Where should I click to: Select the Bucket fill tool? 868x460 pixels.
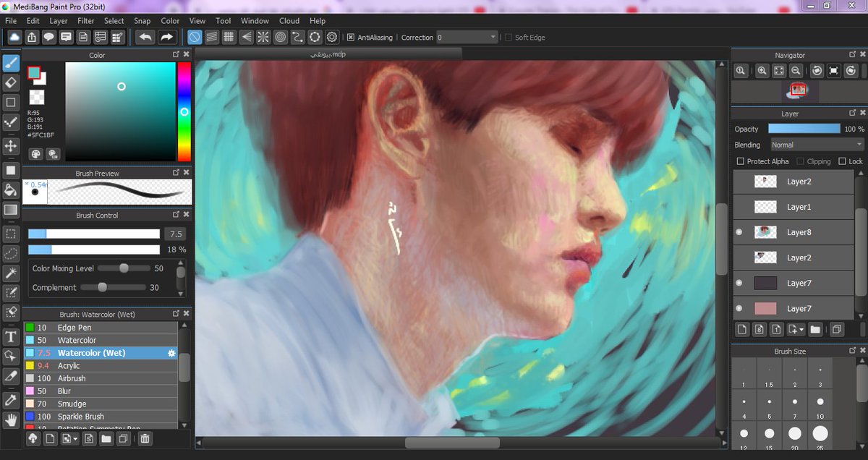(x=11, y=190)
